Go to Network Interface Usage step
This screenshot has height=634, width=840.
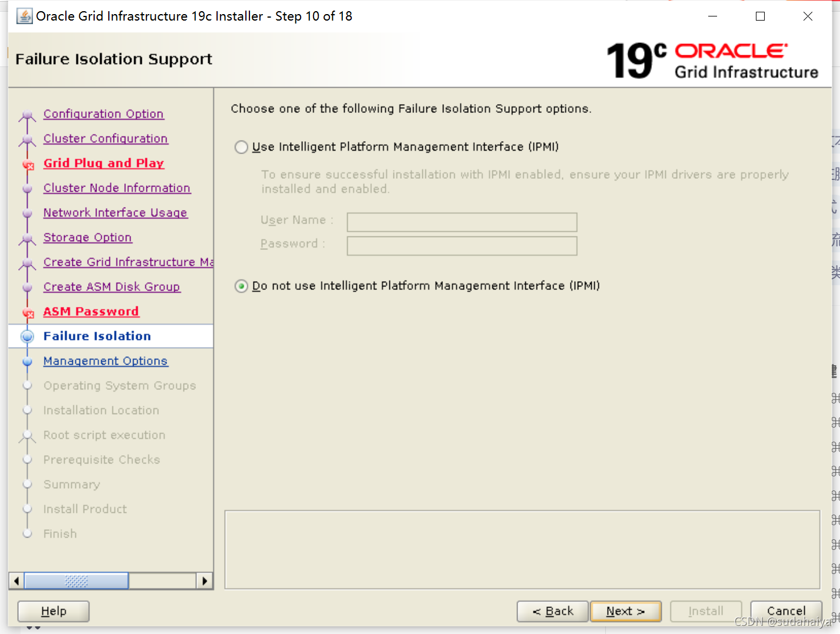(115, 213)
